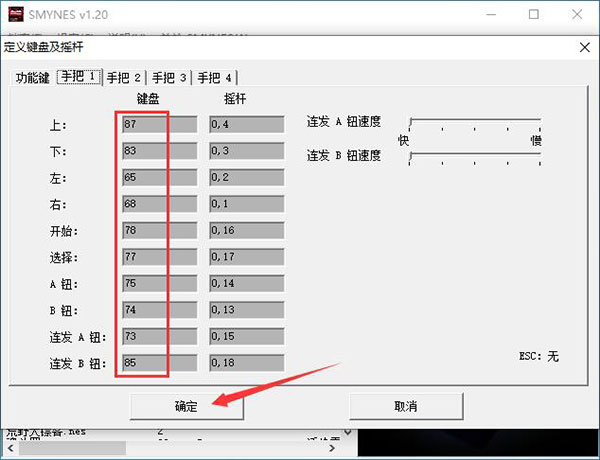600x460 pixels.
Task: Click joystick field for 连发 B 钮 showing 0,18
Action: click(247, 363)
